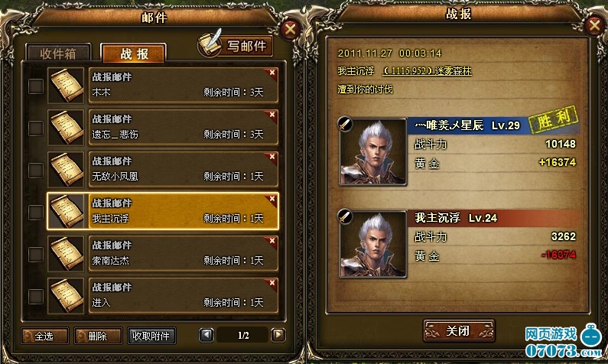
Task: Switch to the 收件箱 tab
Action: tap(58, 53)
